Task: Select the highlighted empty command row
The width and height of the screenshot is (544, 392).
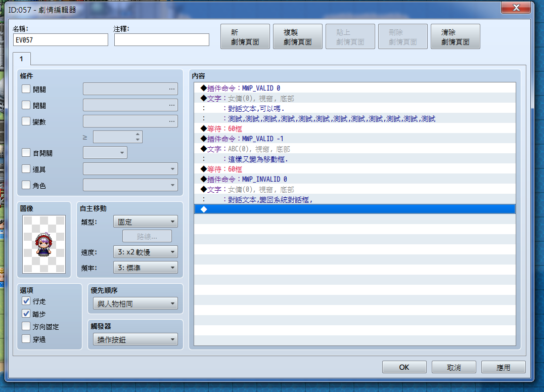Action: click(x=355, y=209)
